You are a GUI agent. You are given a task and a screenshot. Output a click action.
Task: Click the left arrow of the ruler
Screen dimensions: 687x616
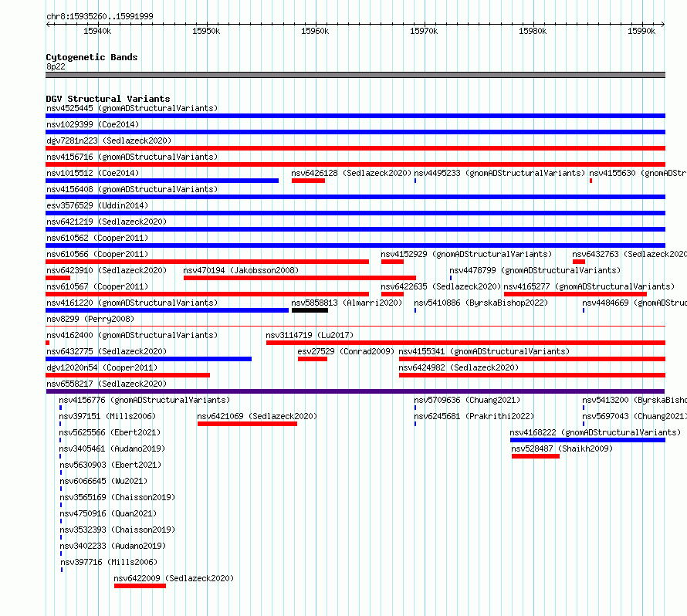pyautogui.click(x=49, y=24)
